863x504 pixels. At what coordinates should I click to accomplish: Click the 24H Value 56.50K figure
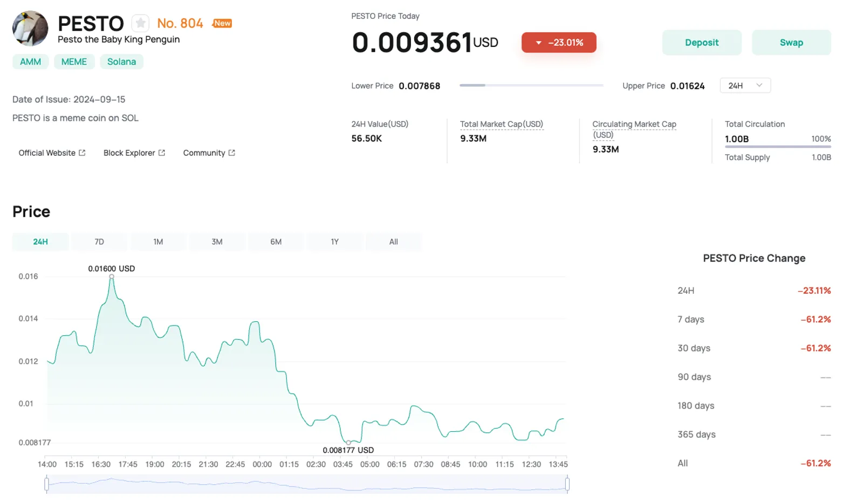[x=367, y=139]
